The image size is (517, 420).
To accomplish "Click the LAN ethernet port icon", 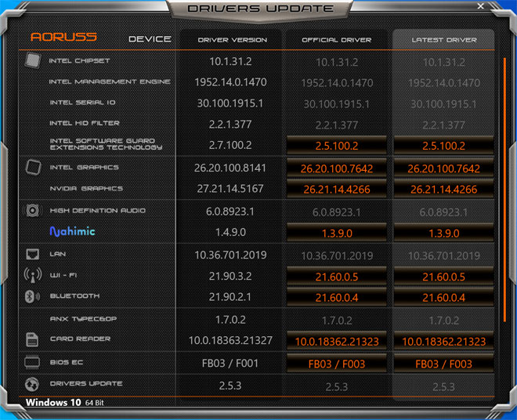I will point(32,254).
